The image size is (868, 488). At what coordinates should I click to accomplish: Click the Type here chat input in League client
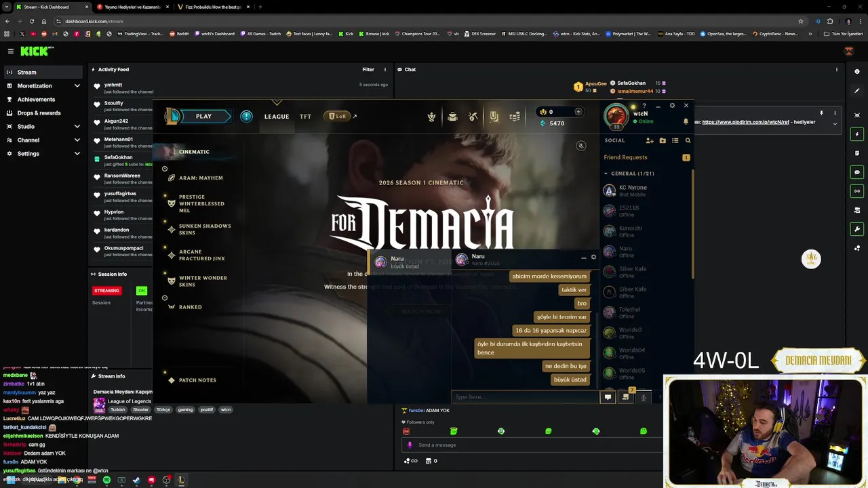coord(526,397)
